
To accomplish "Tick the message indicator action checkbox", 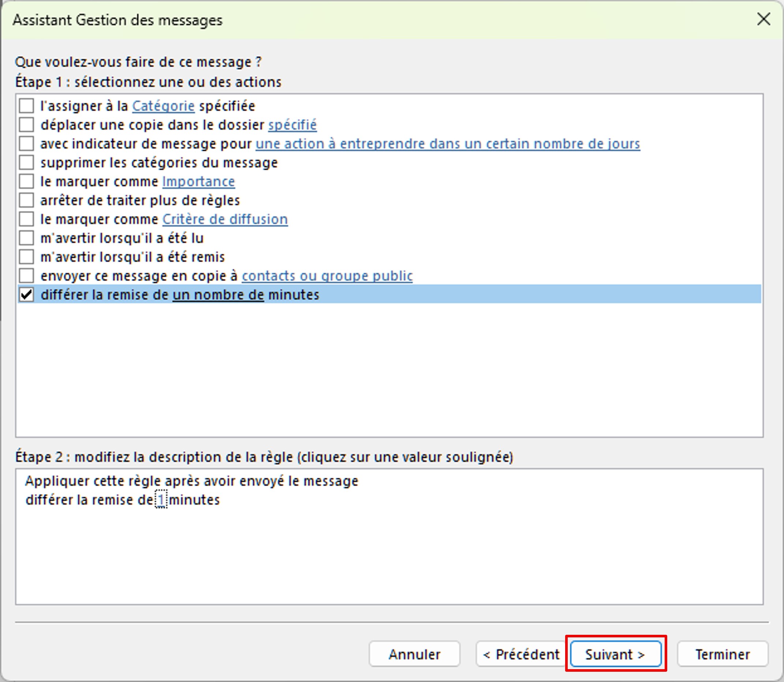I will 27,144.
